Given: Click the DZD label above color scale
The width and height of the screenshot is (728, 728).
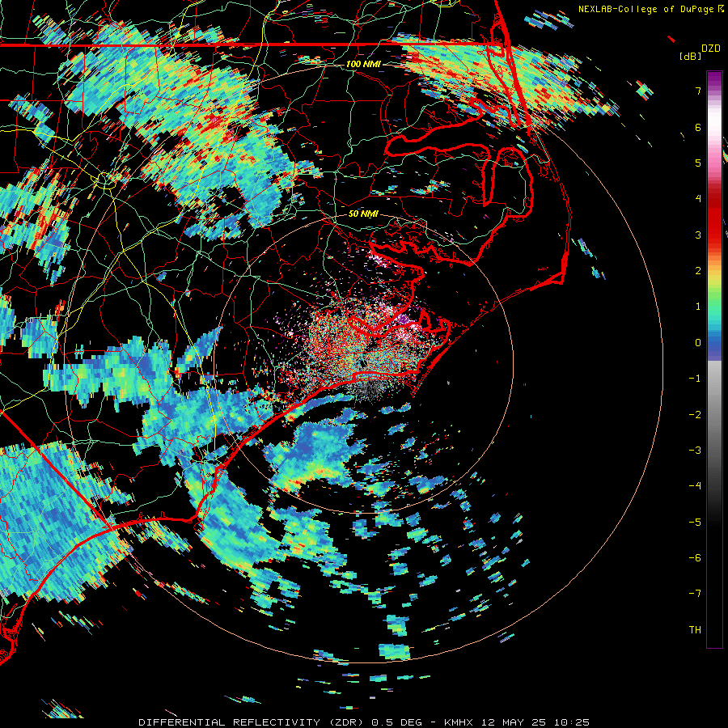Looking at the screenshot, I should click(711, 49).
